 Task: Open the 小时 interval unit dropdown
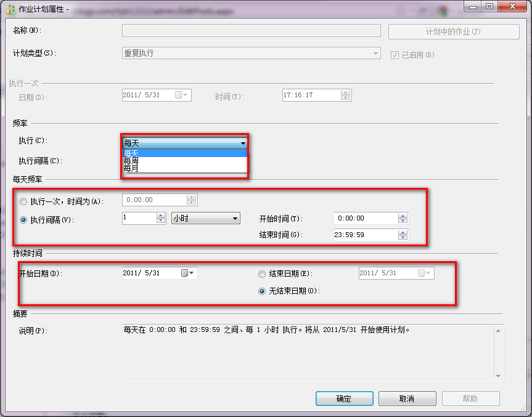pos(235,218)
